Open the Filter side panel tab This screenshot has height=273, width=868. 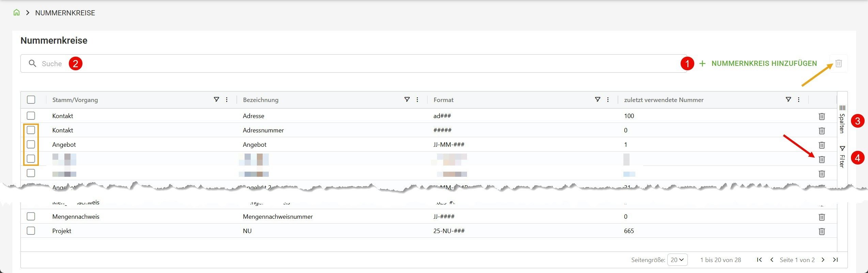[x=842, y=157]
